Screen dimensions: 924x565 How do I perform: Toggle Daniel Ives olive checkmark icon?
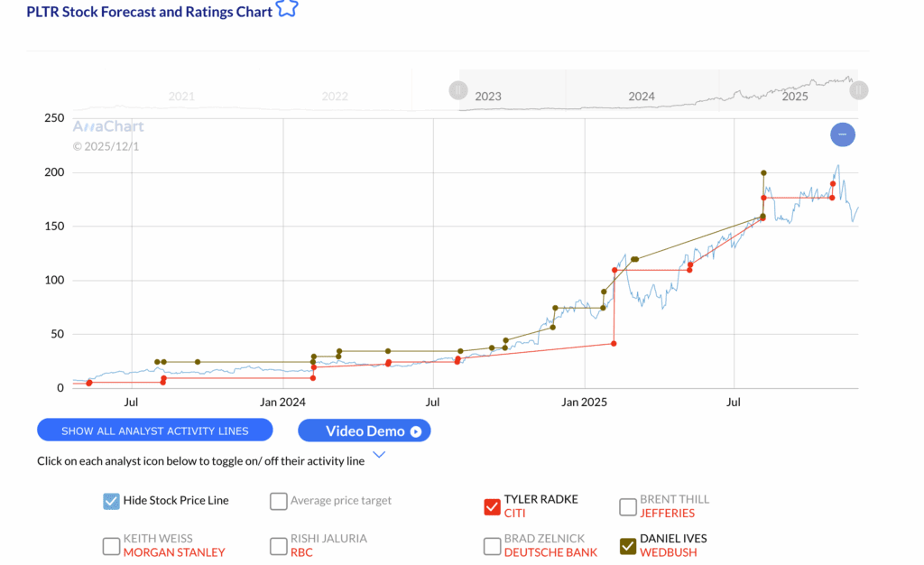point(628,545)
